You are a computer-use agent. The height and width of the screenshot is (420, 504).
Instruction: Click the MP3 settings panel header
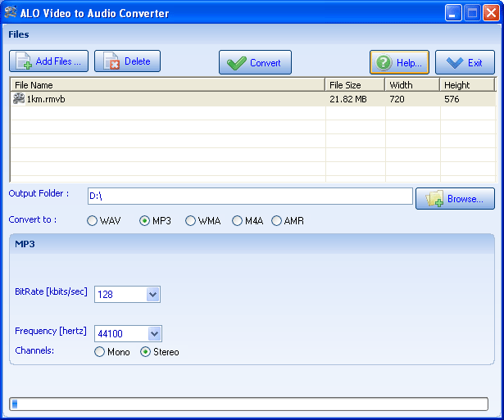coord(252,244)
